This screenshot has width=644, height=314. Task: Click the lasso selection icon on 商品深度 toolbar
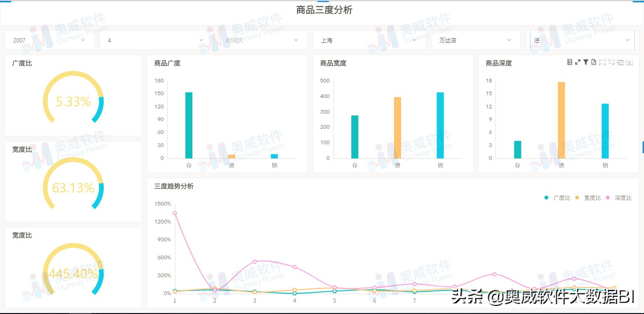[611, 62]
